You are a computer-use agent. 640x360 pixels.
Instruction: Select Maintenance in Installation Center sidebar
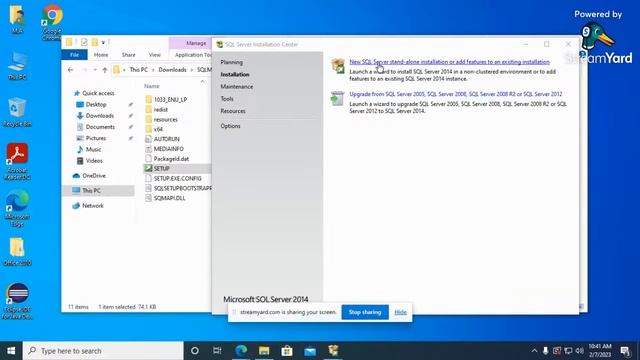pyautogui.click(x=237, y=87)
